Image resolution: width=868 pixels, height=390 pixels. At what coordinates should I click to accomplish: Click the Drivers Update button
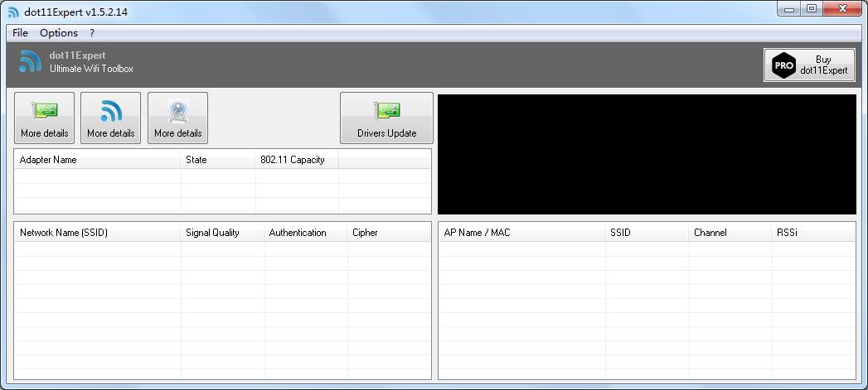tap(386, 118)
